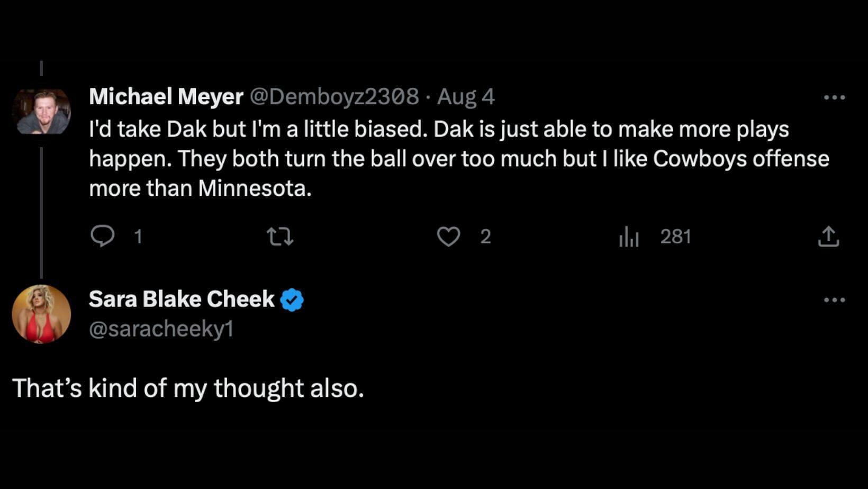
Task: Click the reply count of 1
Action: (138, 237)
